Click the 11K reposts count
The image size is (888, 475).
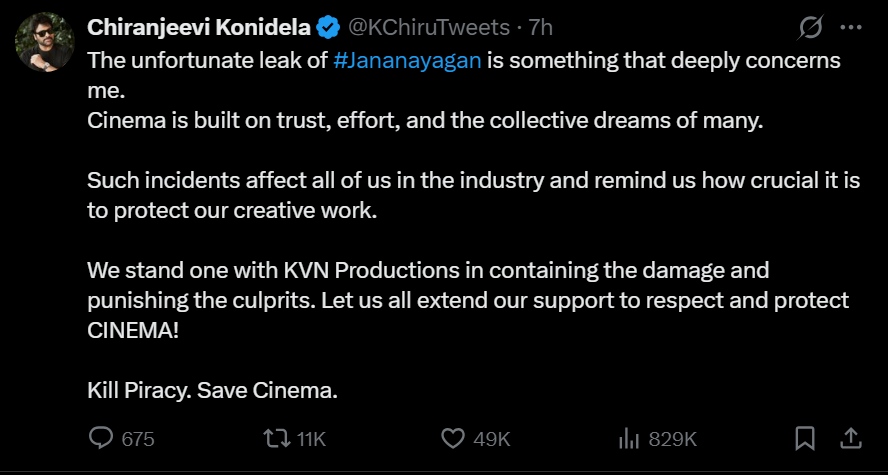[x=313, y=439]
